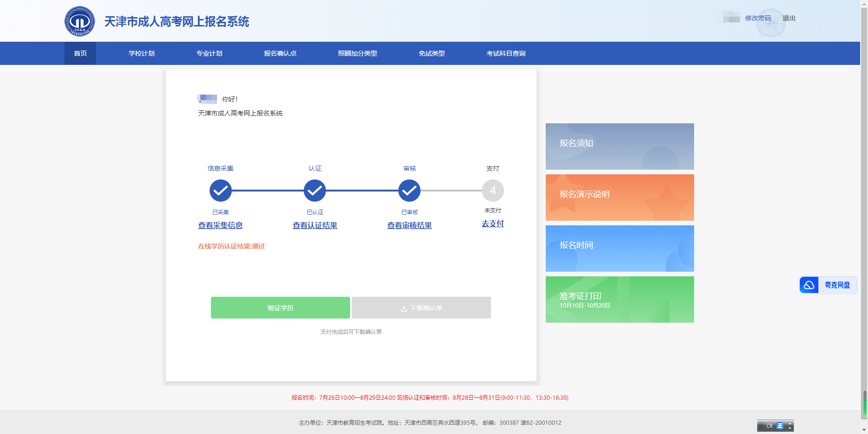The image size is (868, 434).
Task: Open the green 准考证打印 card
Action: coord(620,300)
